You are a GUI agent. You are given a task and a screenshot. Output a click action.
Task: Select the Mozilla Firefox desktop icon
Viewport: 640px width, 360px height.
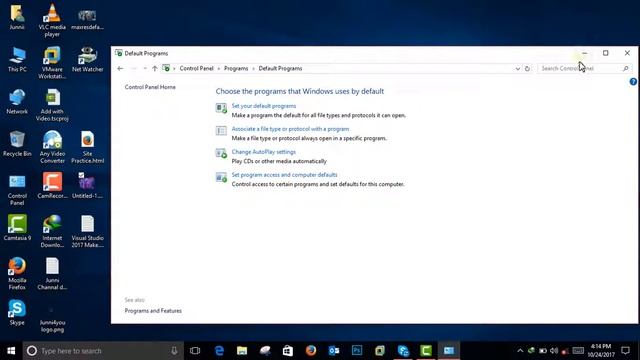[x=17, y=273]
